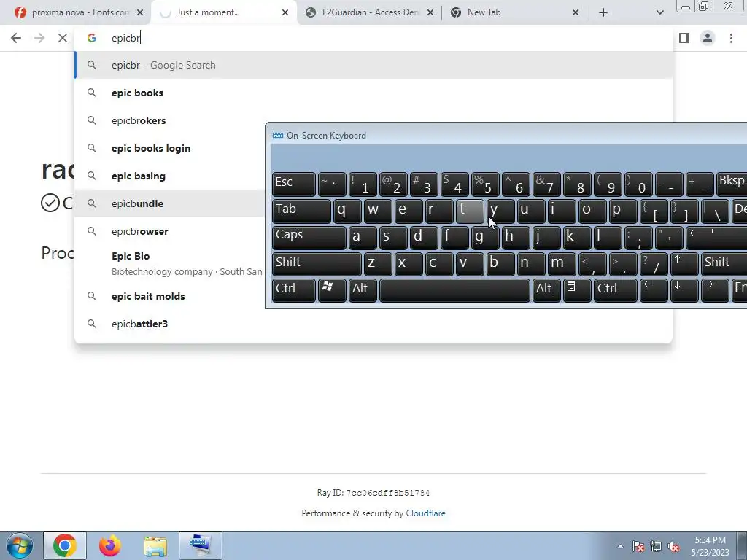Open the tab search dropdown
The image size is (747, 560).
[x=659, y=12]
